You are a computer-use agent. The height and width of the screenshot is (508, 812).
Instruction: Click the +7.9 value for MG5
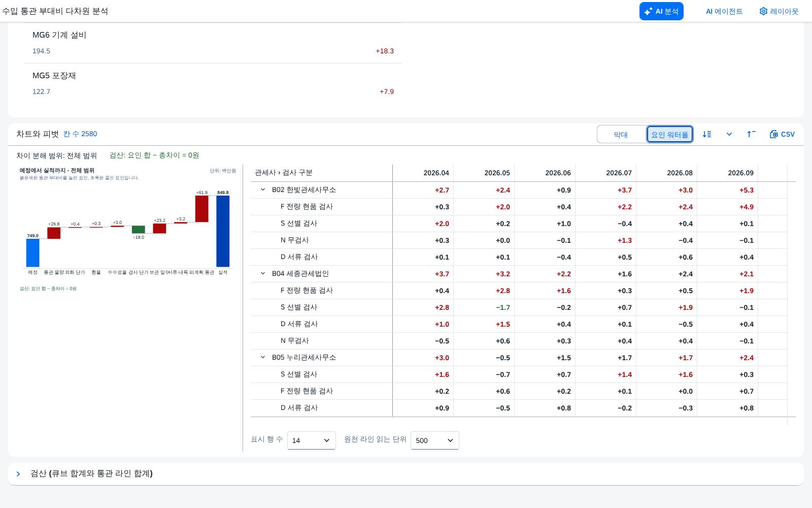(387, 91)
